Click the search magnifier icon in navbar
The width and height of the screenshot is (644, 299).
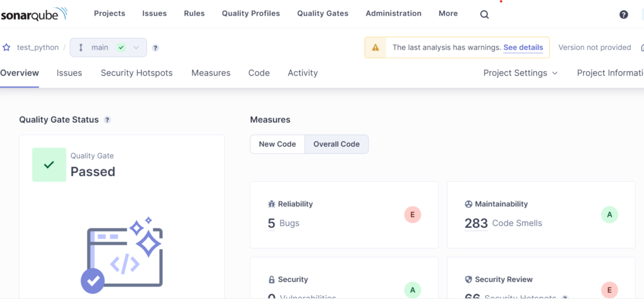click(484, 14)
